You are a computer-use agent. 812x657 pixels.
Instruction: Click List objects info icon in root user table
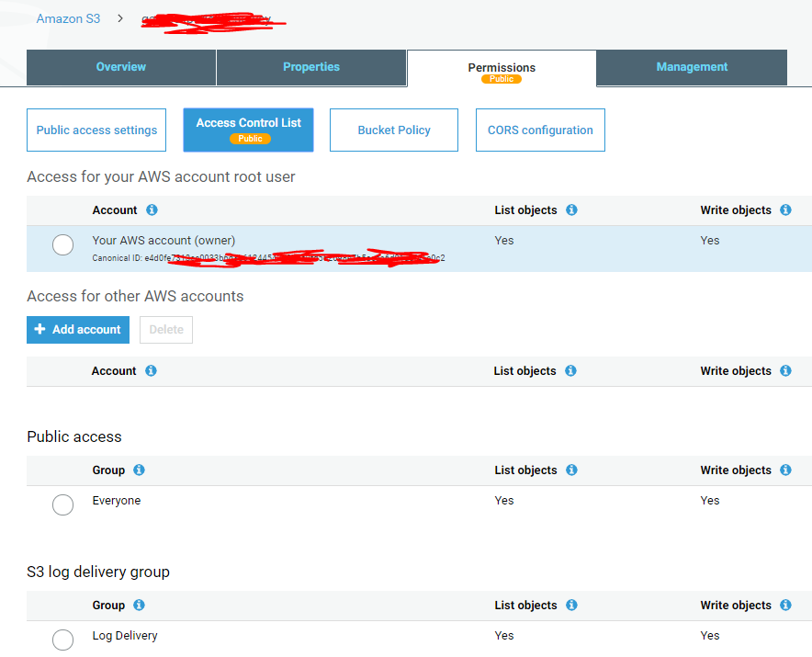point(571,210)
